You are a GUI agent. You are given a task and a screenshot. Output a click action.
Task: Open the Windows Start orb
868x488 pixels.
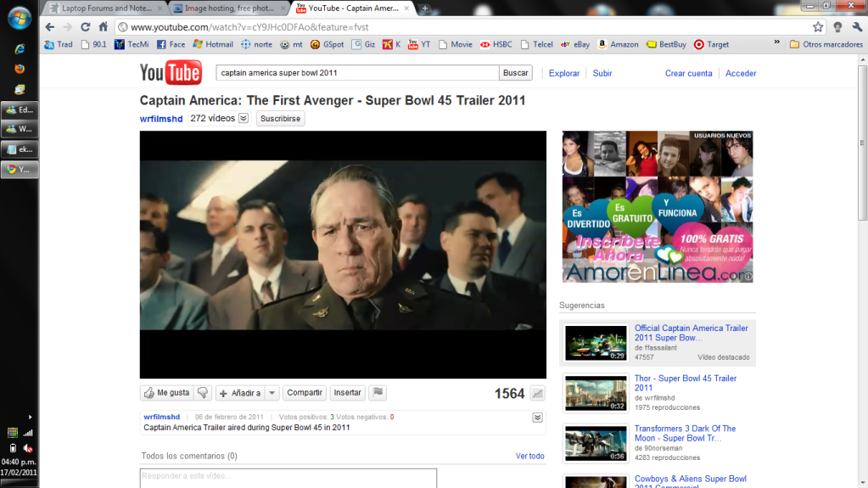tap(20, 18)
